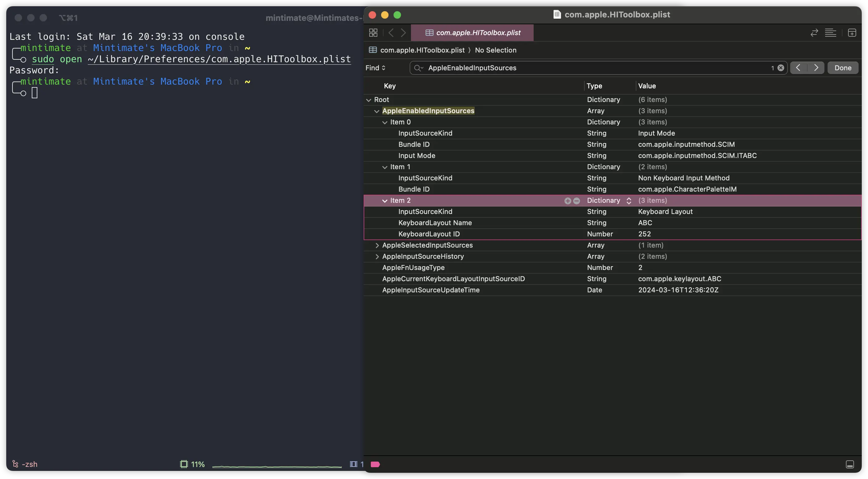Click the date value 2024-03-16T12:36:20Z
The width and height of the screenshot is (868, 479).
678,290
